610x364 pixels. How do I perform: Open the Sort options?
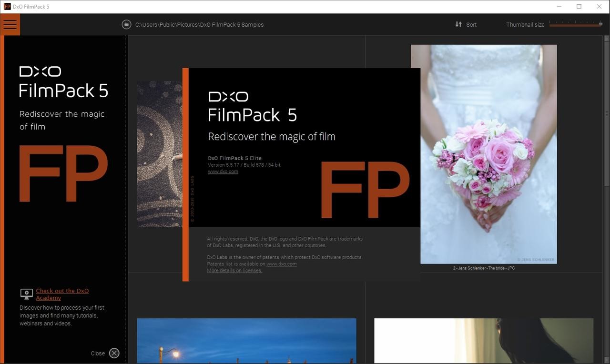[x=466, y=24]
